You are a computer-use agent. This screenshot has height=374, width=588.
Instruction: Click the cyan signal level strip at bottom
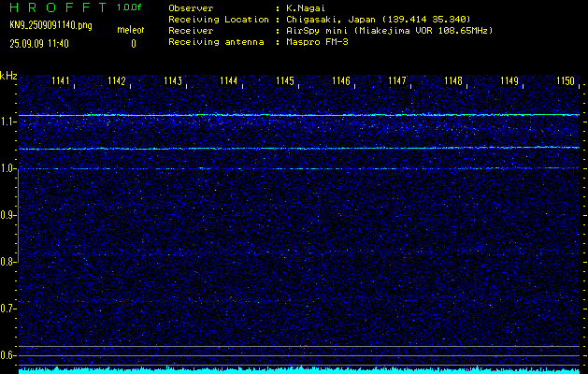pyautogui.click(x=299, y=370)
